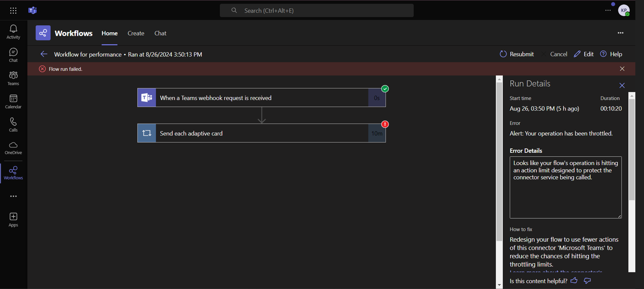This screenshot has height=289, width=644.
Task: Click inside the Error Details text box
Action: coord(565,187)
